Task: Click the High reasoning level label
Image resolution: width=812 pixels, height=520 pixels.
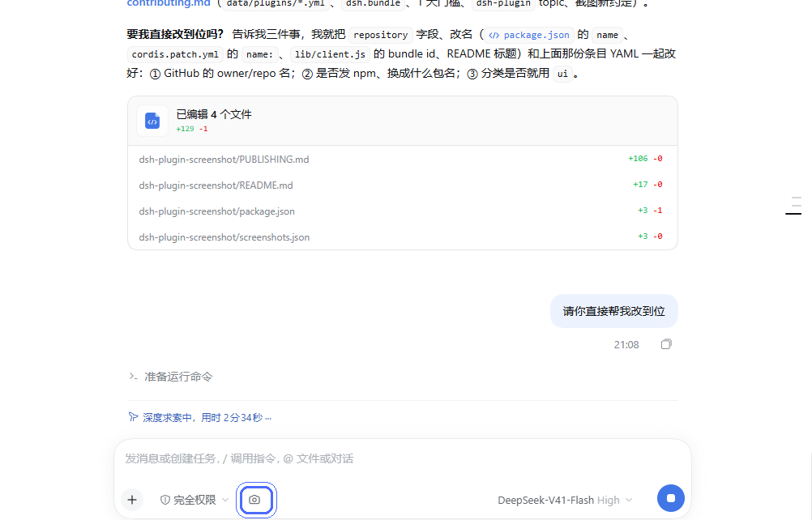Action: [x=608, y=501]
